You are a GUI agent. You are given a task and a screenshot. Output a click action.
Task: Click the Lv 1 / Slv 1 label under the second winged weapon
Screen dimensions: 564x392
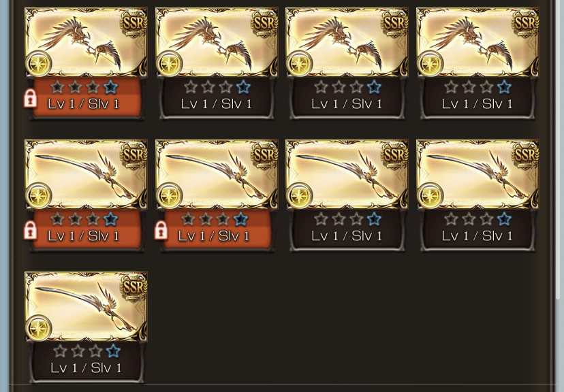point(216,104)
